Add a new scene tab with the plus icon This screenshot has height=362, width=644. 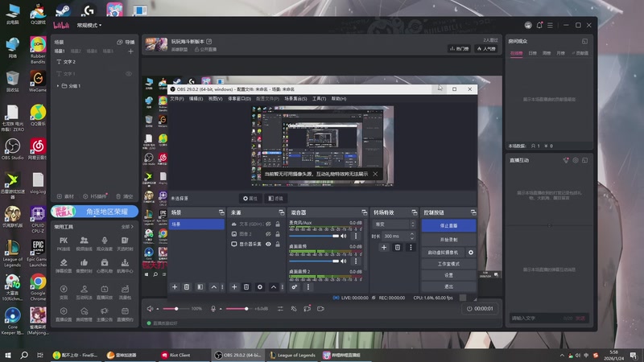[130, 51]
